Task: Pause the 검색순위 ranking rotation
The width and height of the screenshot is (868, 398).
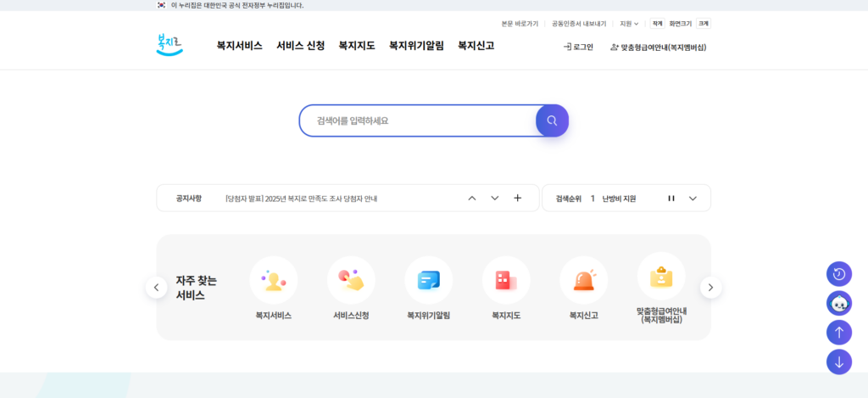Action: click(670, 199)
